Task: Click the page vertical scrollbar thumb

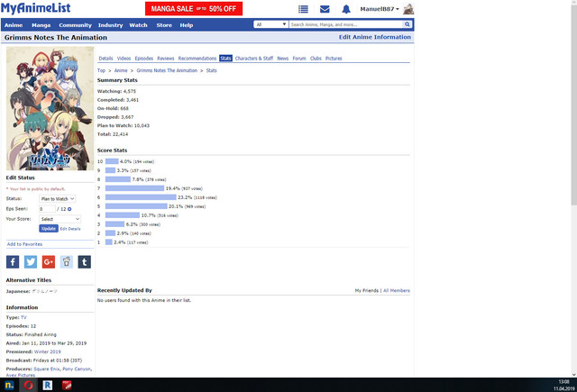Action: [574, 105]
